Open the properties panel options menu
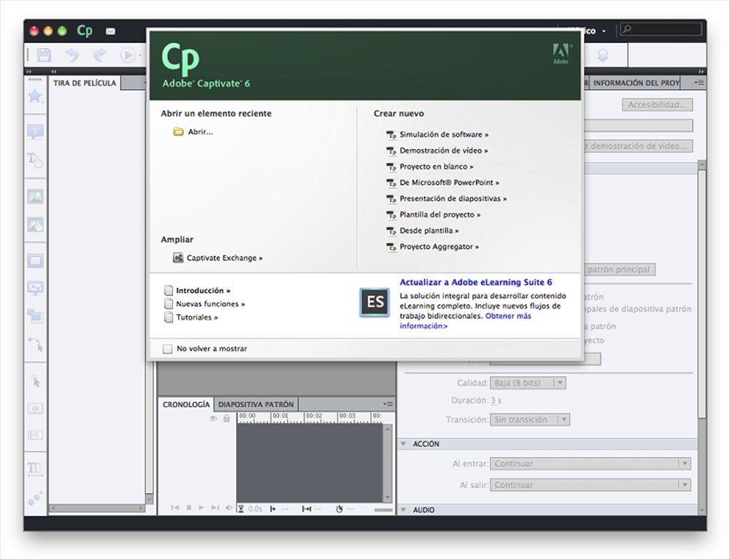Viewport: 730px width, 560px height. [x=699, y=83]
